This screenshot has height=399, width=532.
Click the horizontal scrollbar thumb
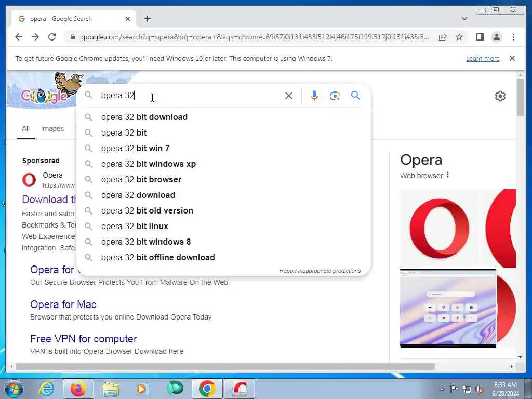pos(225,366)
